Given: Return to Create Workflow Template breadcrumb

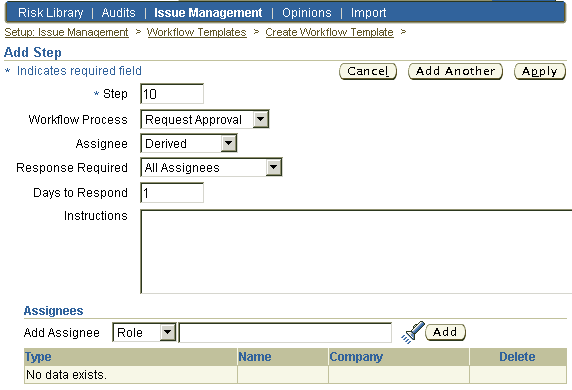Looking at the screenshot, I should (329, 32).
